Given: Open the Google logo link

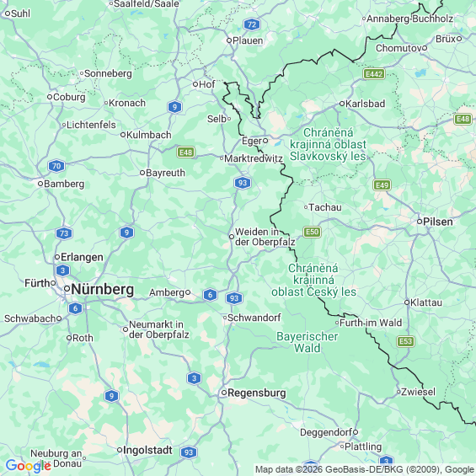Looking at the screenshot, I should [x=29, y=466].
